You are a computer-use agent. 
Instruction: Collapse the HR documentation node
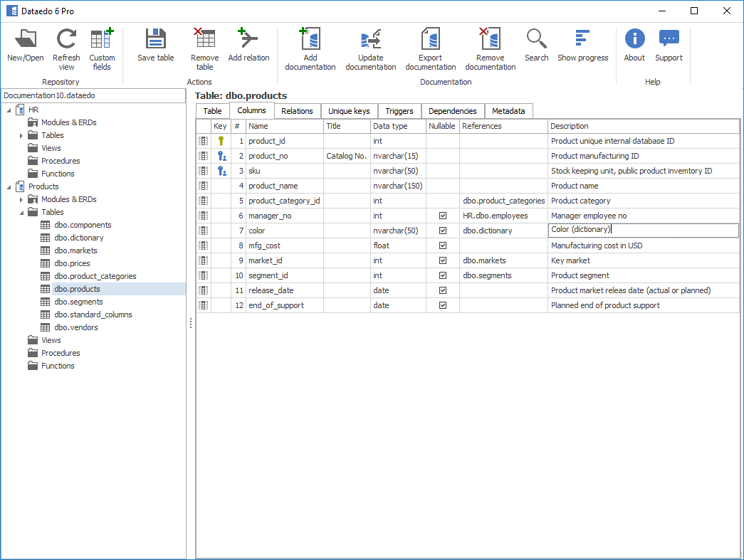[x=9, y=110]
